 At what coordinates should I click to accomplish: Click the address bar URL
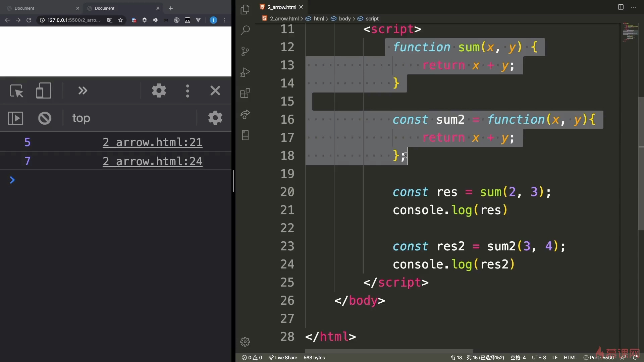tap(73, 20)
